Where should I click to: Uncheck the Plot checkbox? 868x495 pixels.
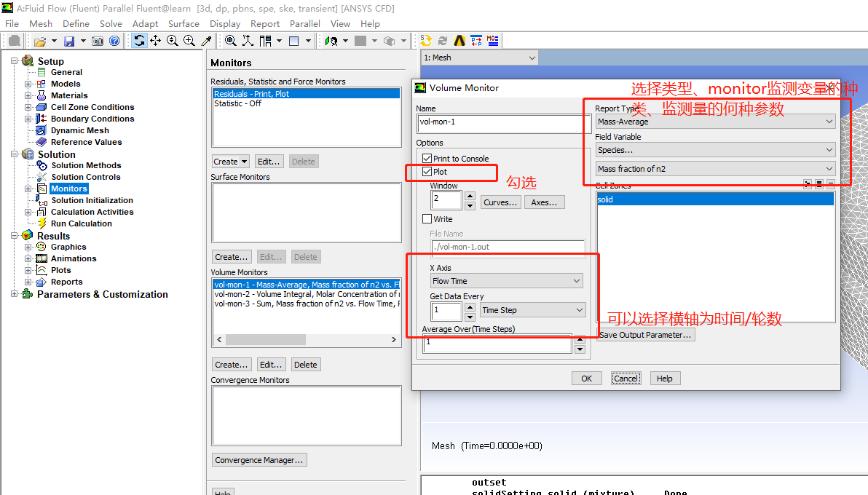coord(427,172)
